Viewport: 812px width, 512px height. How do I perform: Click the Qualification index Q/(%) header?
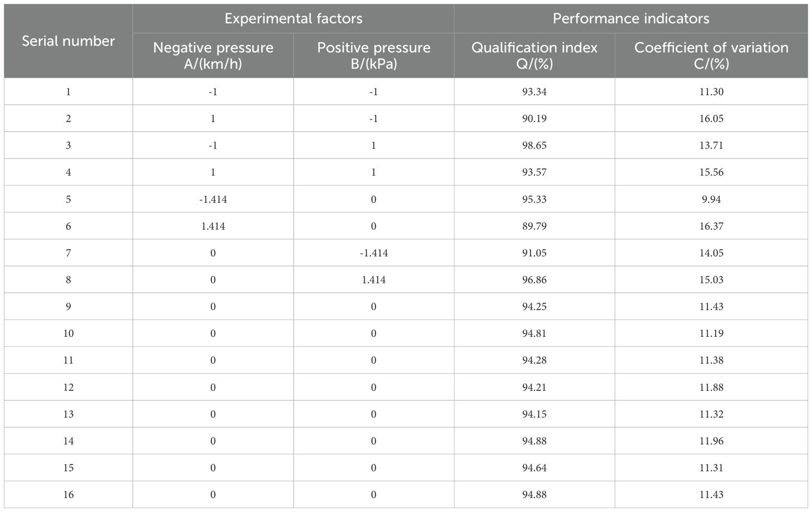coord(534,55)
